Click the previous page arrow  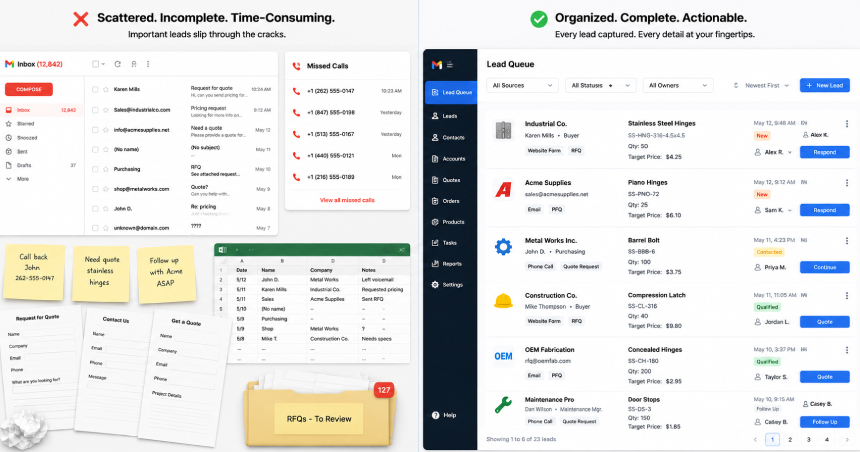[755, 439]
